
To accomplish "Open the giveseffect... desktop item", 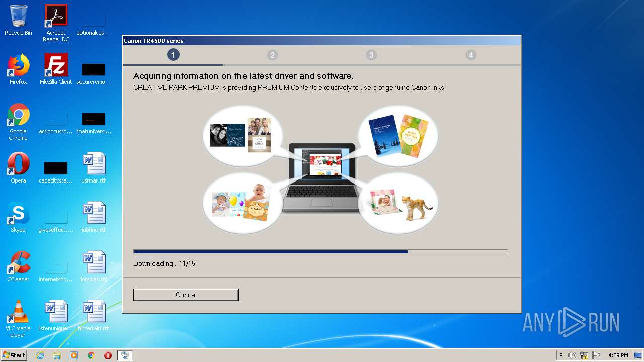I will pos(56,221).
